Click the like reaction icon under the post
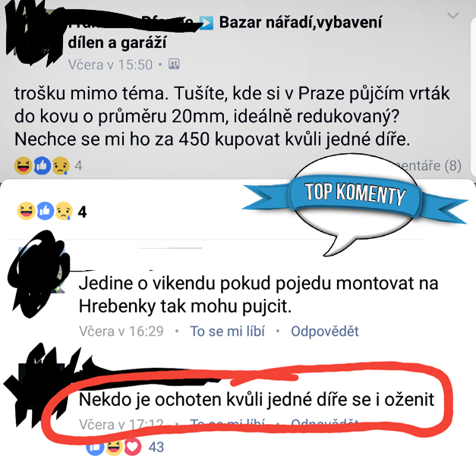This screenshot has height=468, width=476. pos(42,165)
